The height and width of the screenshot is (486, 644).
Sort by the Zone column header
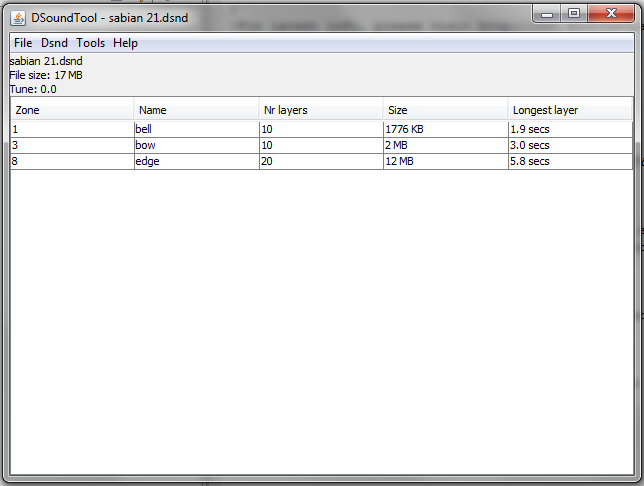pyautogui.click(x=72, y=110)
